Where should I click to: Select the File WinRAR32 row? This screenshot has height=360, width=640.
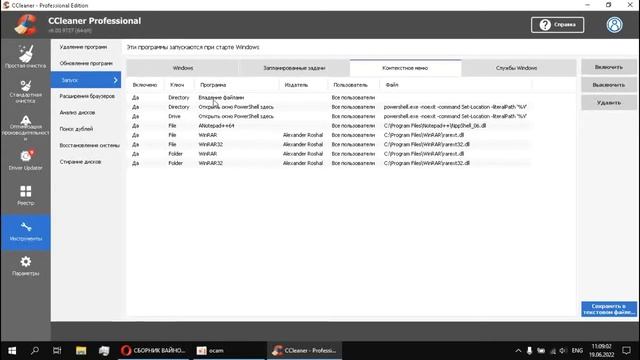tap(329, 144)
